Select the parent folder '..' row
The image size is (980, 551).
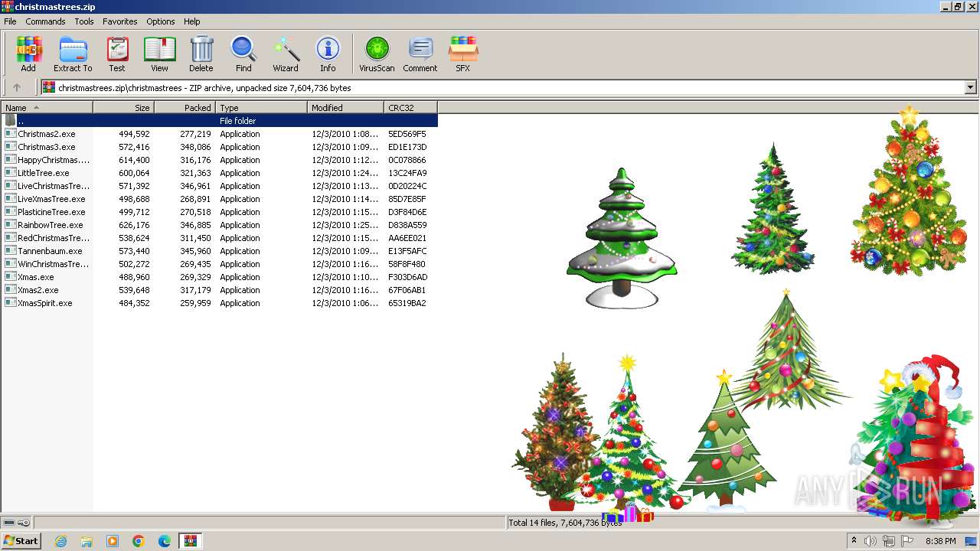[220, 121]
